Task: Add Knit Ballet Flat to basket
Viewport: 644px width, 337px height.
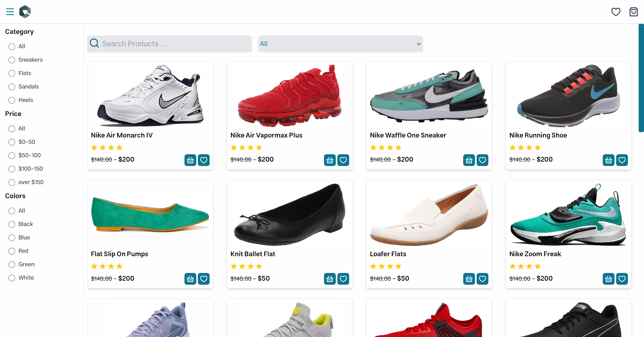Action: pos(330,279)
